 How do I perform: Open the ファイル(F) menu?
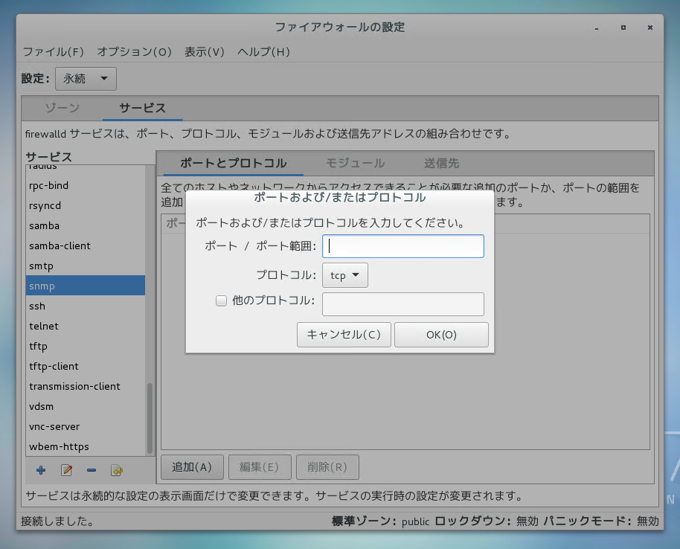53,52
